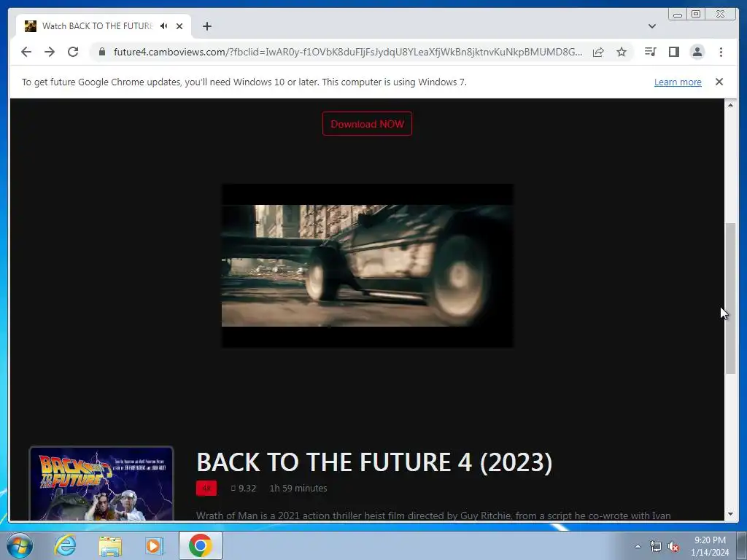Click the BACK TO THE FUTURE 4 (2023) heading

(x=374, y=462)
